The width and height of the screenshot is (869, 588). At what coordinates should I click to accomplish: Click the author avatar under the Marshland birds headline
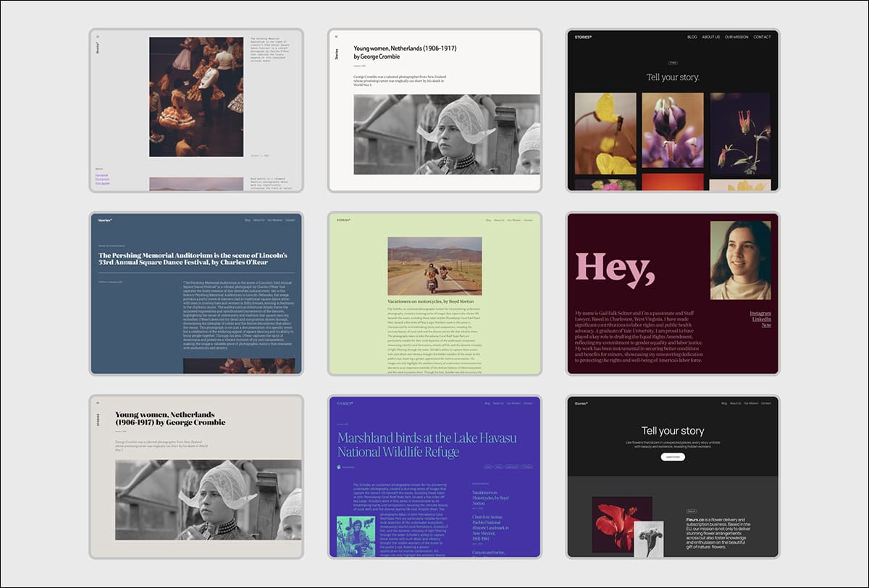pyautogui.click(x=340, y=468)
